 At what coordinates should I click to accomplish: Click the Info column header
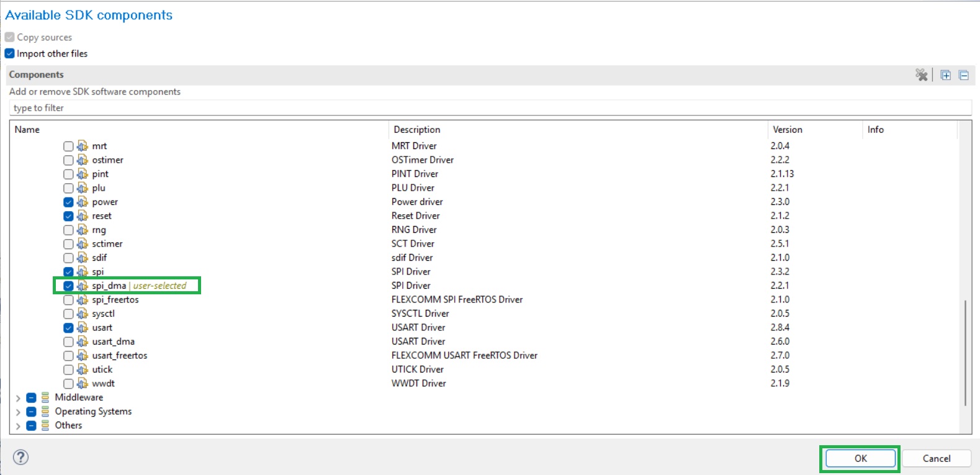click(x=910, y=129)
